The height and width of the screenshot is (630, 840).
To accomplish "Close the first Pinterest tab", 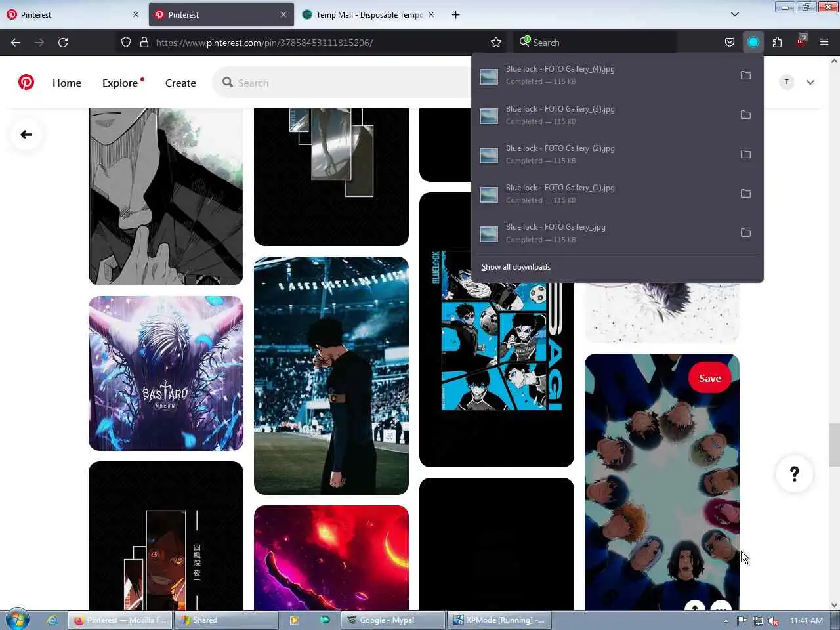I will pyautogui.click(x=136, y=14).
